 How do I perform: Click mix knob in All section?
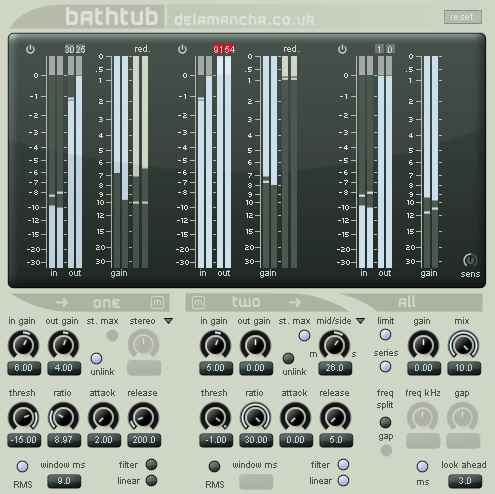[464, 345]
